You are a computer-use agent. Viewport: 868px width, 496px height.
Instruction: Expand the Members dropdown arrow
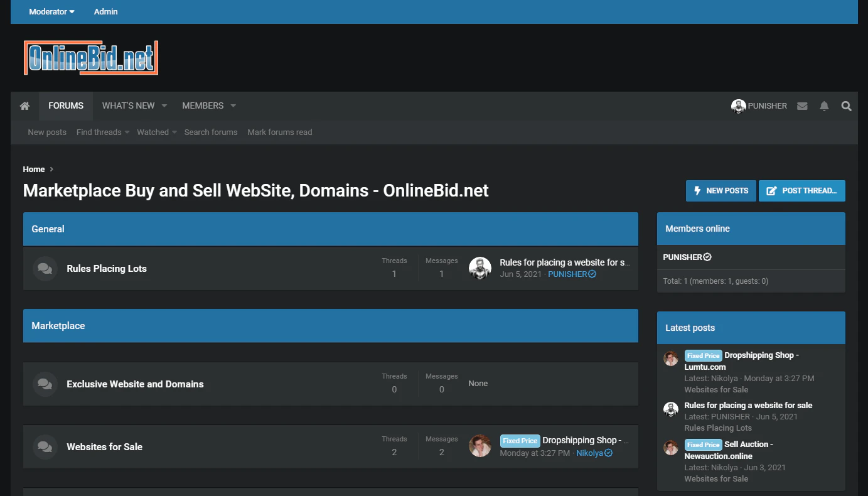(x=233, y=106)
